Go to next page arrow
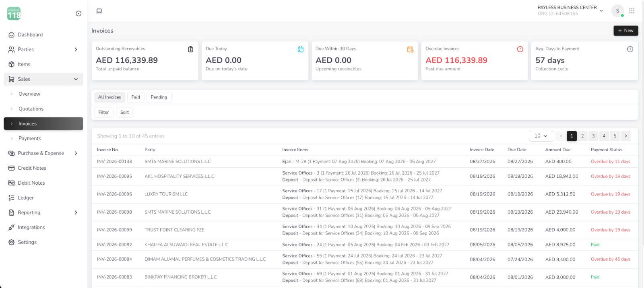This screenshot has width=644, height=288. click(625, 136)
